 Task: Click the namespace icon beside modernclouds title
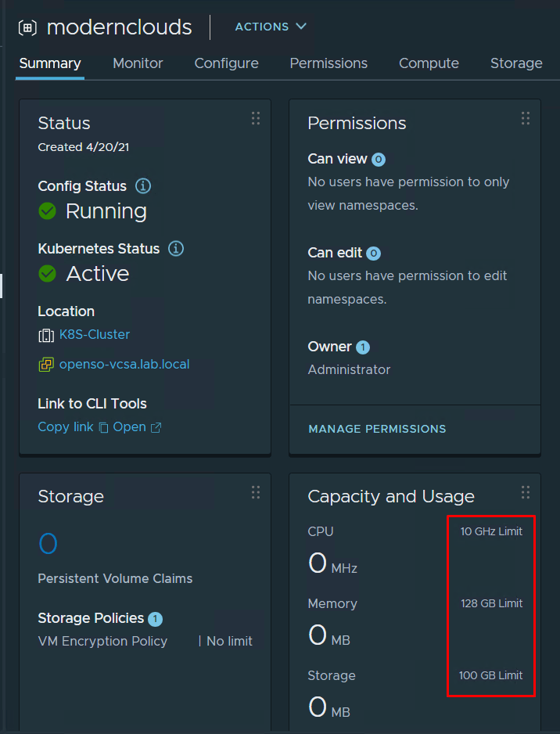(x=27, y=27)
